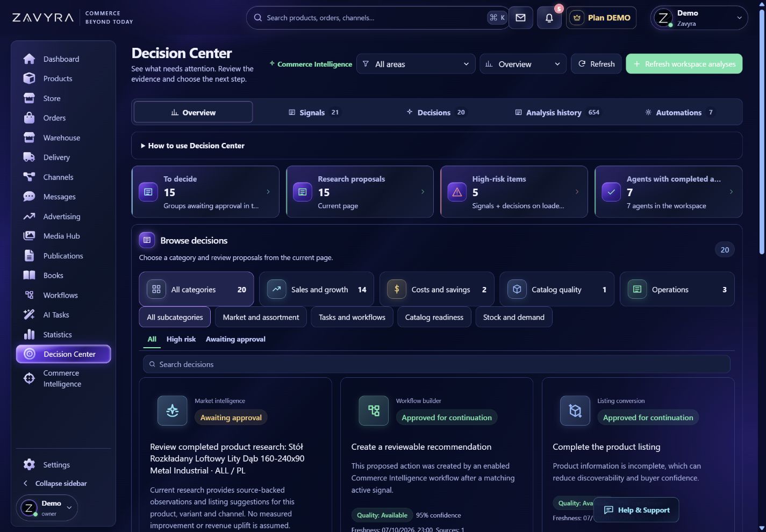Image resolution: width=766 pixels, height=532 pixels.
Task: Open the Channels icon in sidebar
Action: pyautogui.click(x=29, y=177)
